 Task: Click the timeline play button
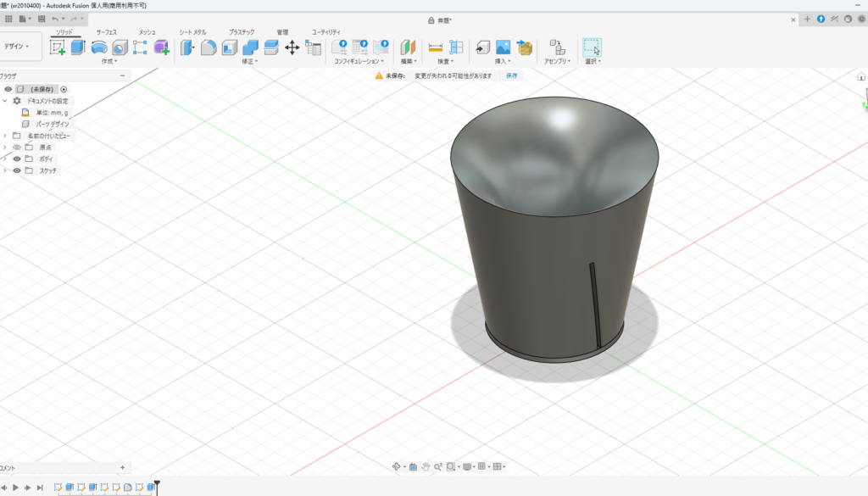point(16,488)
